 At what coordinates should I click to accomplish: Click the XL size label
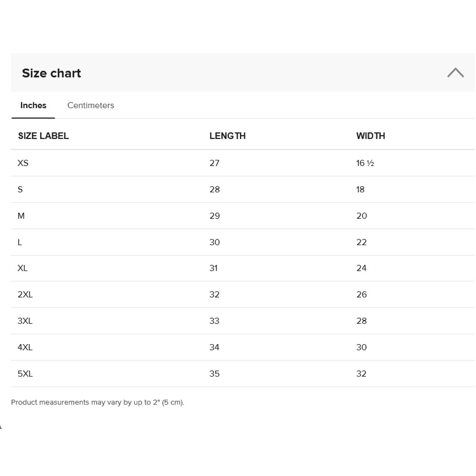[22, 268]
